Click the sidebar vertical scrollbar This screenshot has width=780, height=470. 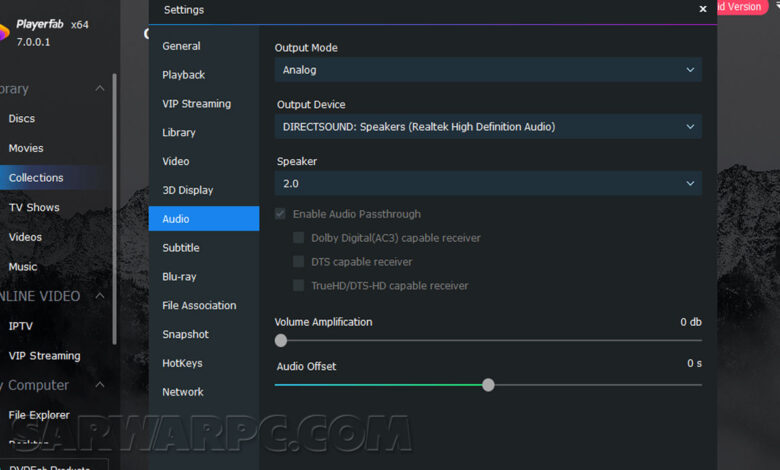tap(114, 209)
